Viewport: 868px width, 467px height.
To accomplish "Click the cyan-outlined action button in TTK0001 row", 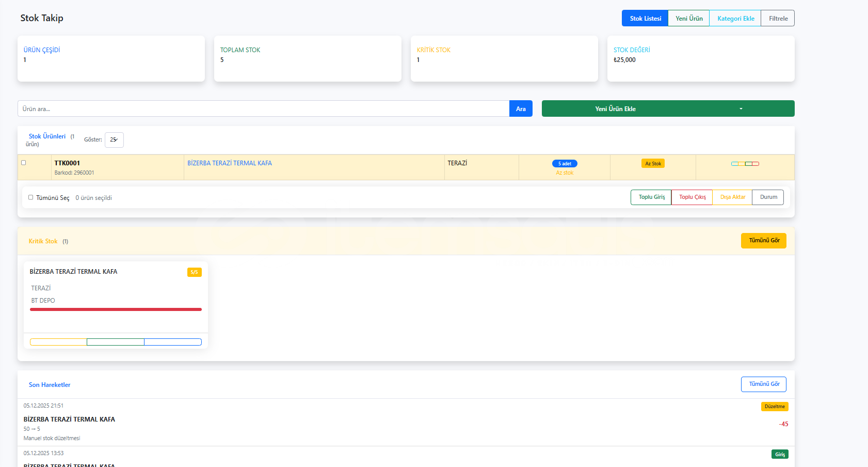I will click(735, 164).
